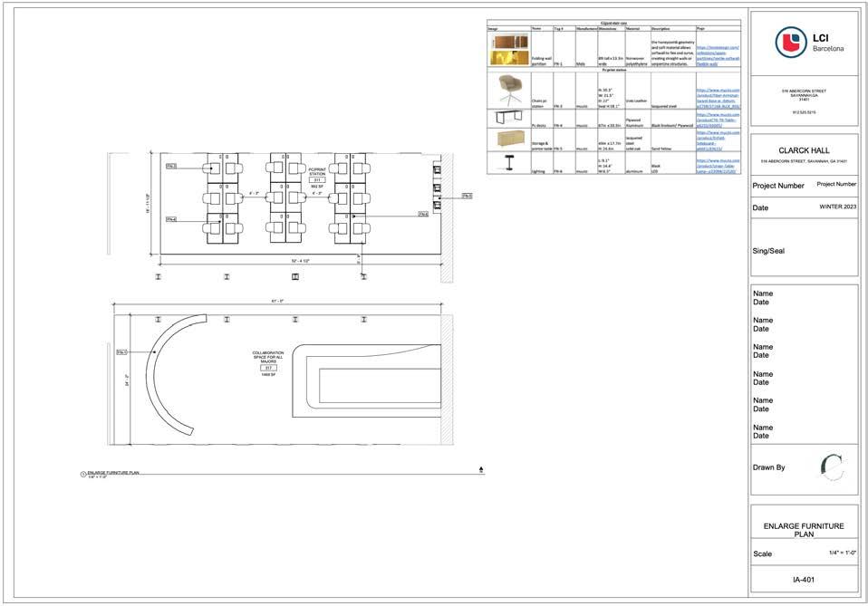Click the PC/PRINT STATION room label

pyautogui.click(x=317, y=172)
